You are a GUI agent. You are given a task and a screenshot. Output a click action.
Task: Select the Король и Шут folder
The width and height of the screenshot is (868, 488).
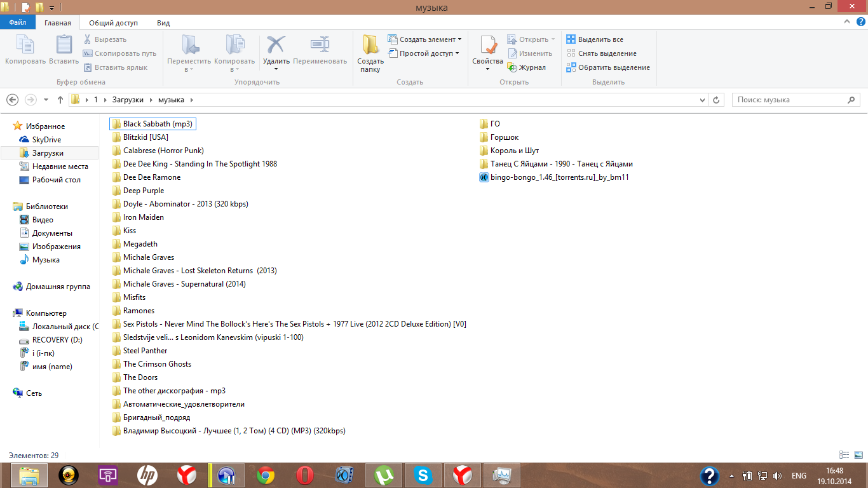[x=509, y=151]
